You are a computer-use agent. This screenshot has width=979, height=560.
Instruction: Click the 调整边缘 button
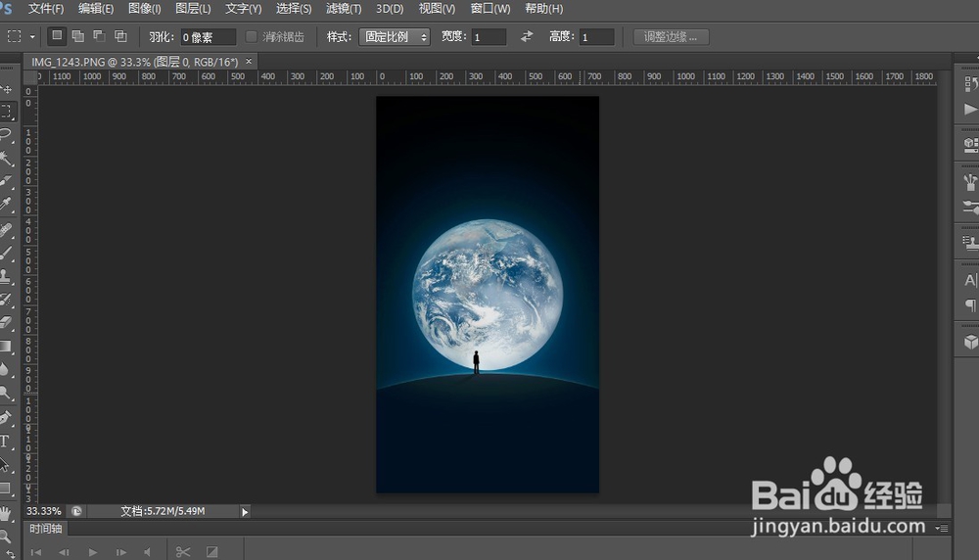click(671, 37)
